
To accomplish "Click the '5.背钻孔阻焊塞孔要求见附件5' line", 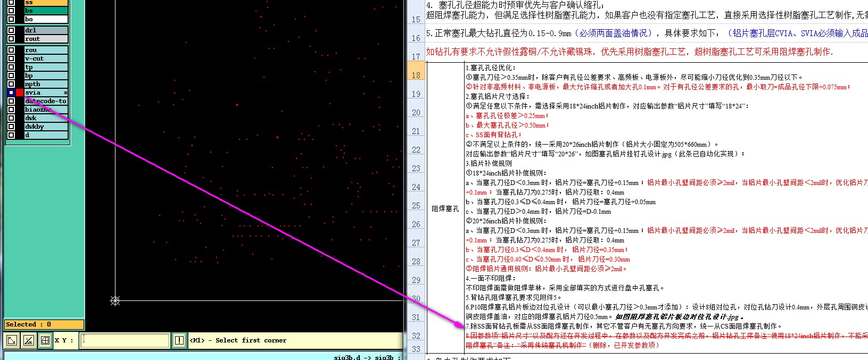I will (x=514, y=297).
